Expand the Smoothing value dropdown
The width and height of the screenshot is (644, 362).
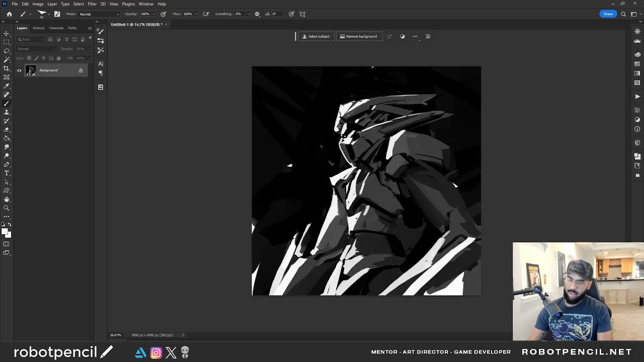click(249, 14)
